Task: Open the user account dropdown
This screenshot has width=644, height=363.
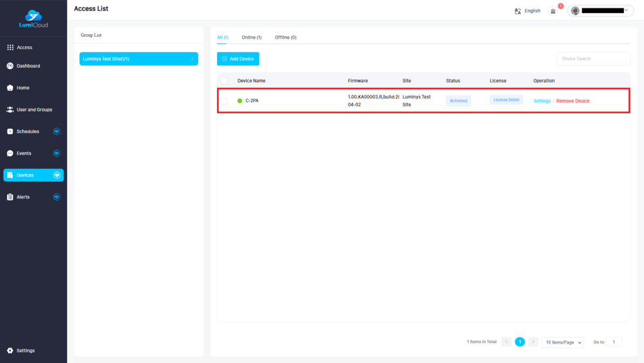Action: pos(600,11)
